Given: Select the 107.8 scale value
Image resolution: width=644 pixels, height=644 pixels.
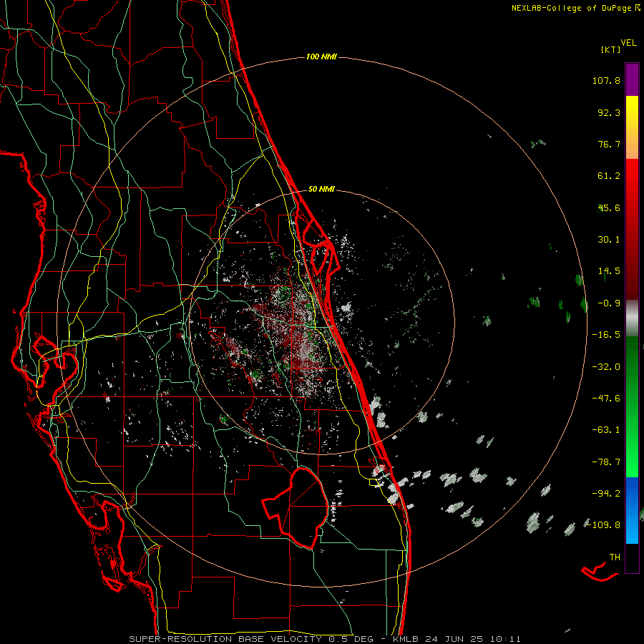Looking at the screenshot, I should click(606, 80).
